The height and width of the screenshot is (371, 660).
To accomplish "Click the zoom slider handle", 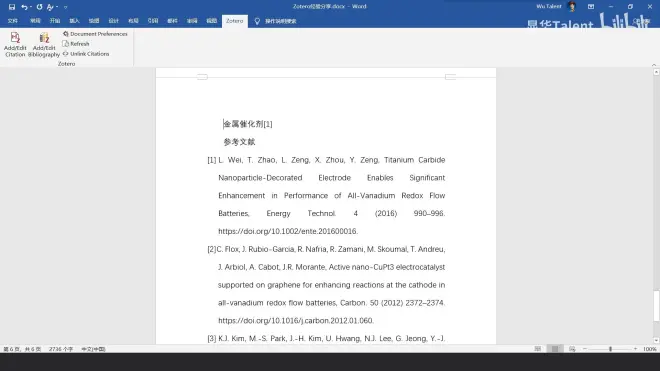I will [x=610, y=349].
